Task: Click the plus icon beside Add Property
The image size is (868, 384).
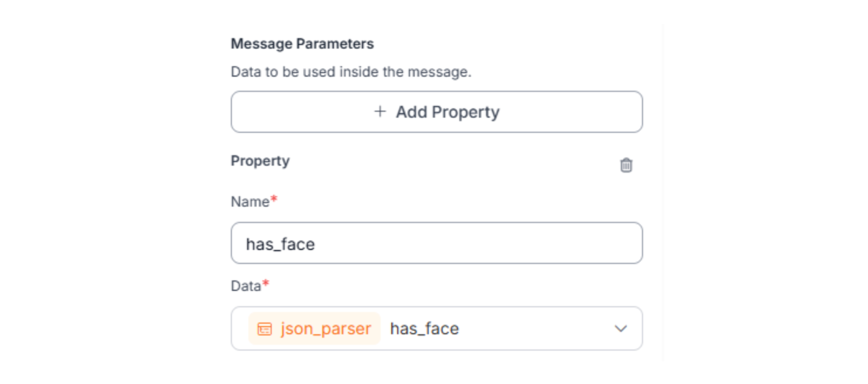Action: [x=380, y=111]
